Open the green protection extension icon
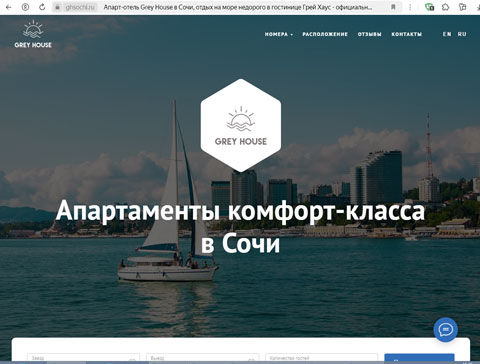480x364 pixels. pyautogui.click(x=430, y=7)
